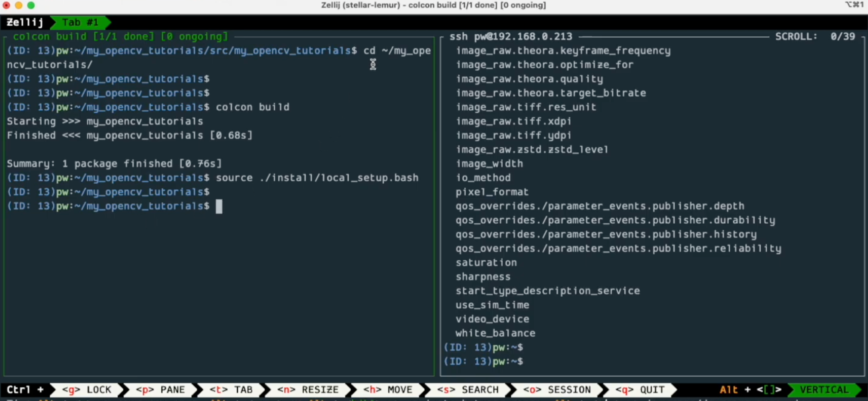Click the 'colcon build' command line
The height and width of the screenshot is (401, 868).
click(x=252, y=107)
